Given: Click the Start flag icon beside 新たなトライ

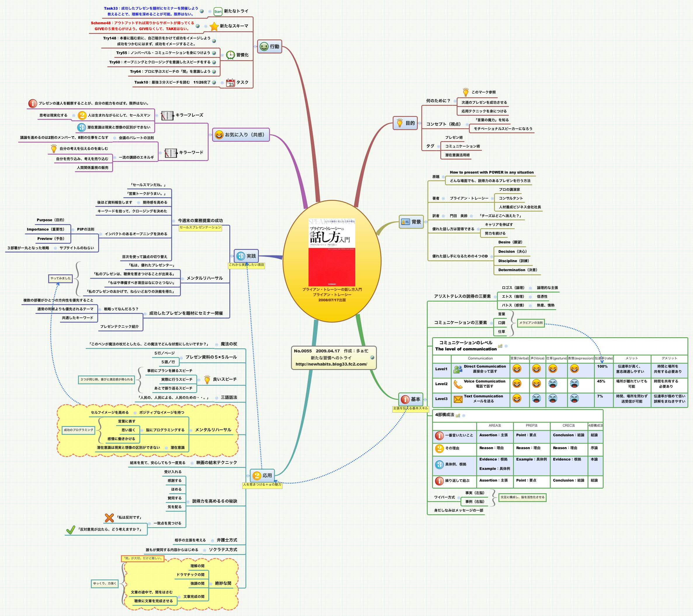Looking at the screenshot, I should [x=218, y=11].
